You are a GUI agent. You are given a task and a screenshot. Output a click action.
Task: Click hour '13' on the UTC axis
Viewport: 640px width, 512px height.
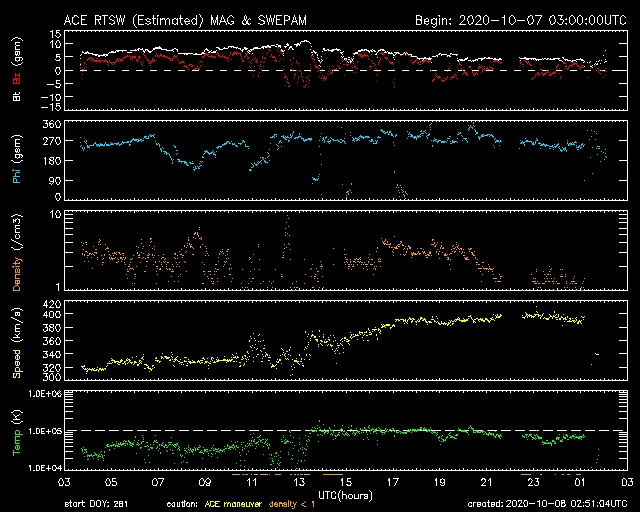[x=299, y=483]
